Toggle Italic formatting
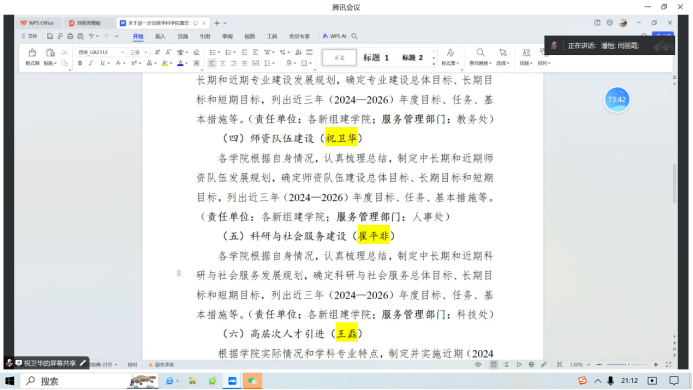This screenshot has width=693, height=390. 91,63
